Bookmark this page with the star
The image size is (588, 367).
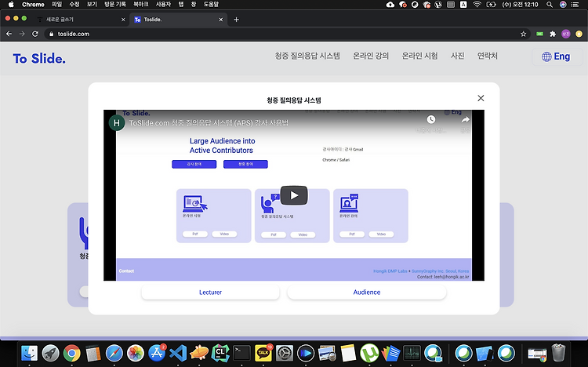[x=523, y=34]
